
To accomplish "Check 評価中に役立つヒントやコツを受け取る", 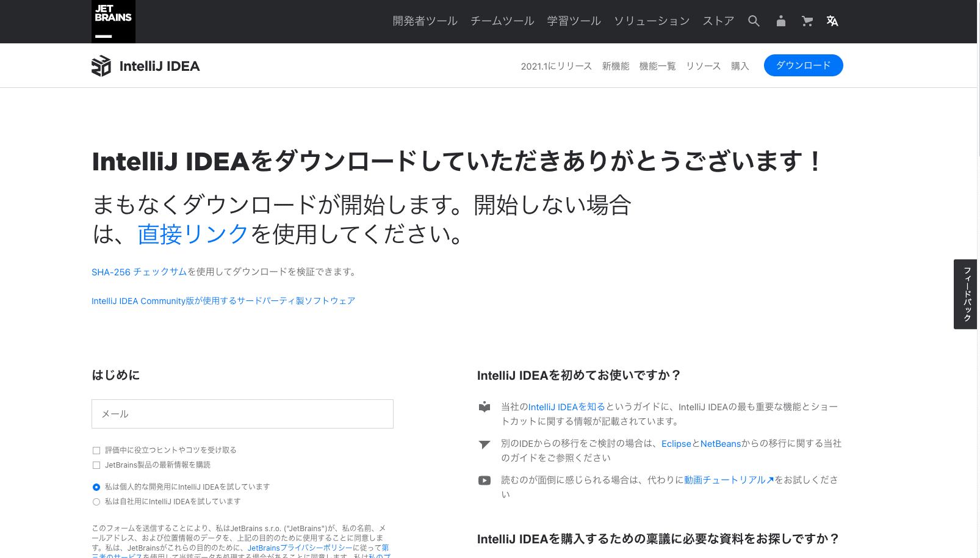I will click(x=96, y=451).
